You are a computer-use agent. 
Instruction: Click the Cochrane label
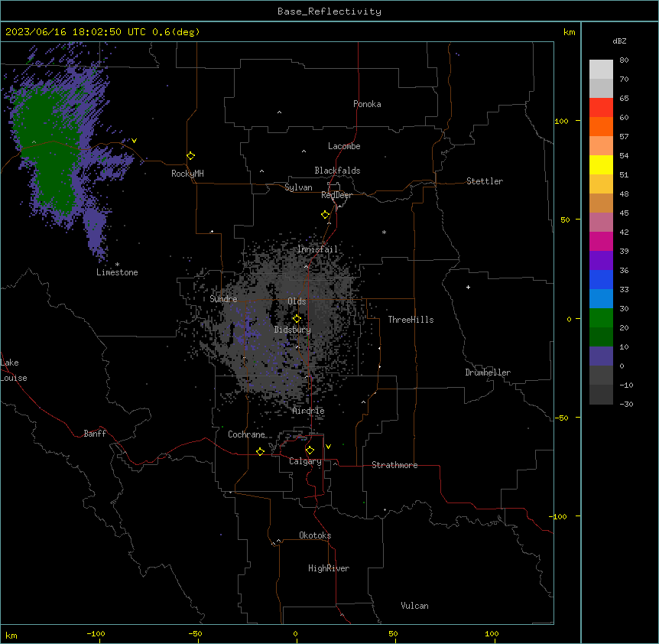point(246,434)
